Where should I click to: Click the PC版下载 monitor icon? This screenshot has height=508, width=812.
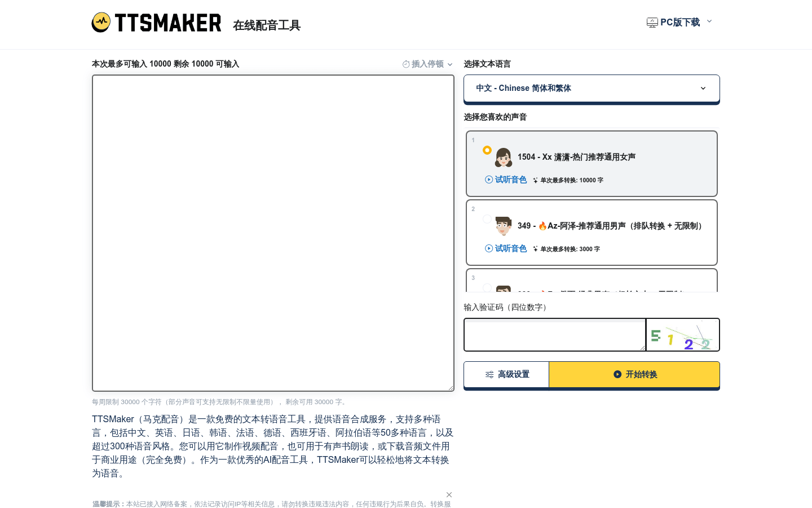click(x=652, y=23)
